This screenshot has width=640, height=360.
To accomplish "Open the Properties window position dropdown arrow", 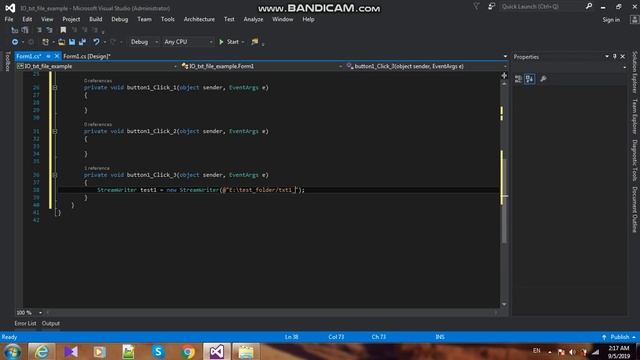I will pos(607,57).
